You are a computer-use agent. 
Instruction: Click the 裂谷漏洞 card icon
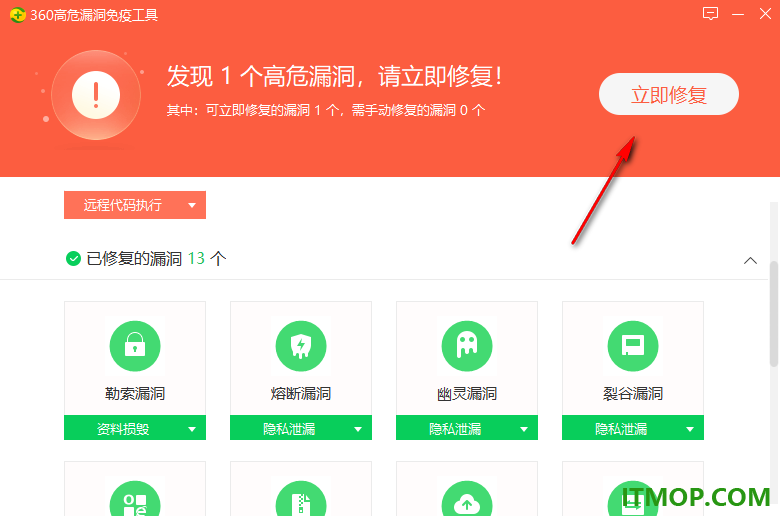[x=633, y=346]
